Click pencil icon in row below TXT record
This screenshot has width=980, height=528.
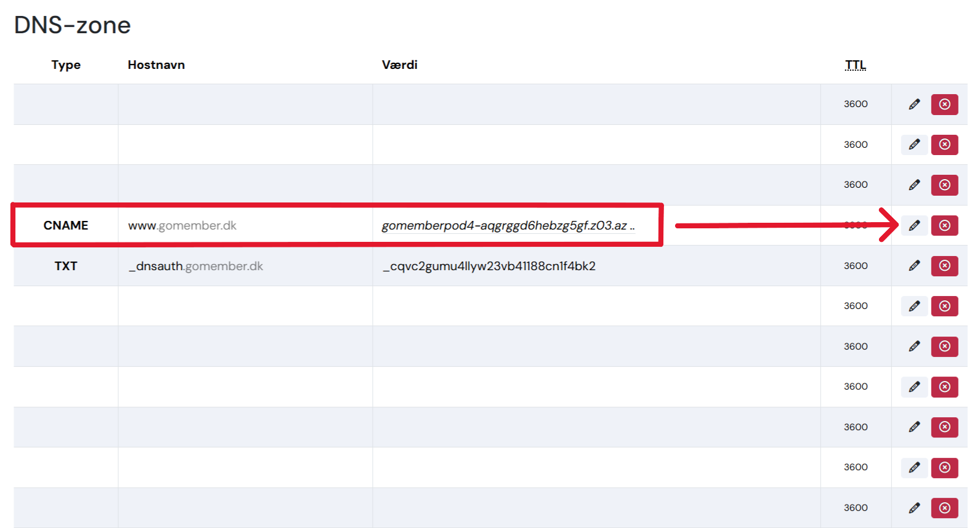coord(914,306)
